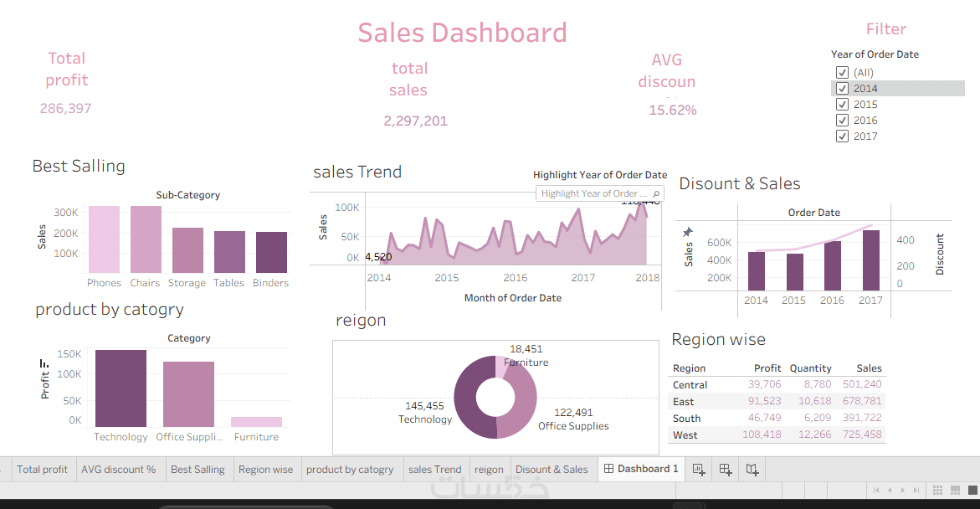This screenshot has height=509, width=980.
Task: Select the Phones bar in Sub-Category chart
Action: (x=104, y=239)
